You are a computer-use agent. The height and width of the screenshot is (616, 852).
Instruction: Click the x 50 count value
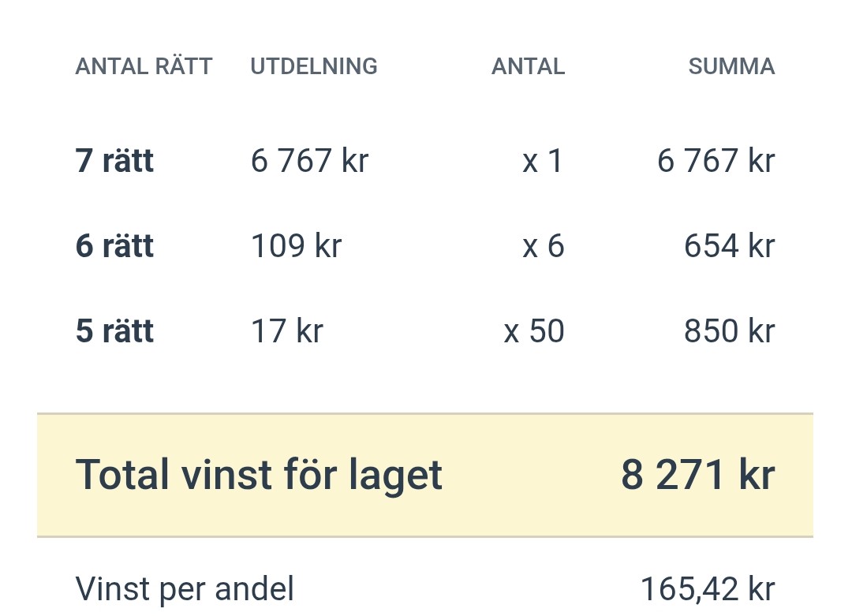click(x=534, y=330)
